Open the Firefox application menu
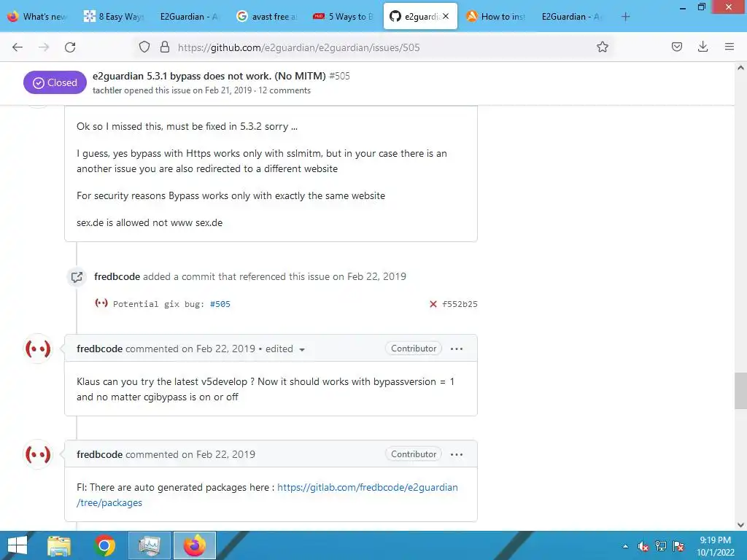 coord(729,47)
